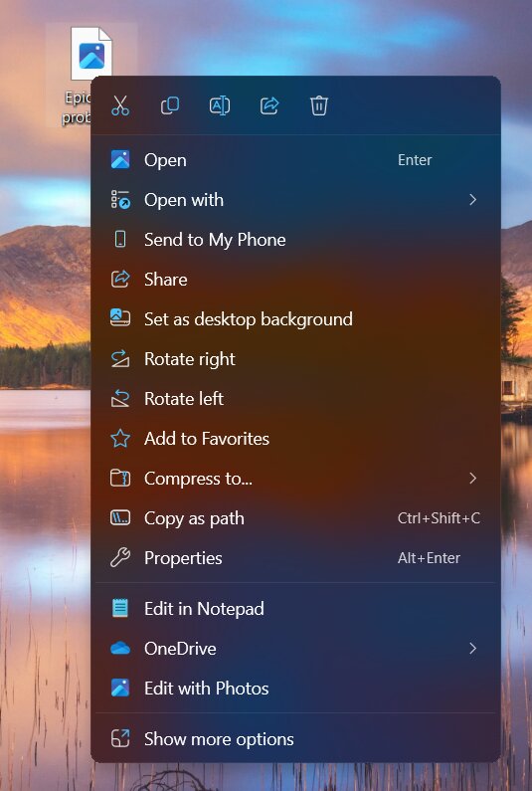Click the Copy icon in top row

pos(170,105)
